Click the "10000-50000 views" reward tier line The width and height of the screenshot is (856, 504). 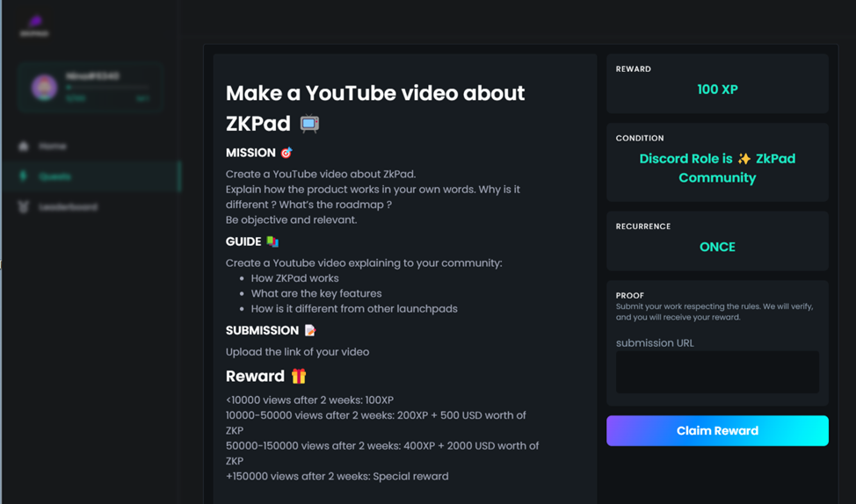tap(376, 422)
